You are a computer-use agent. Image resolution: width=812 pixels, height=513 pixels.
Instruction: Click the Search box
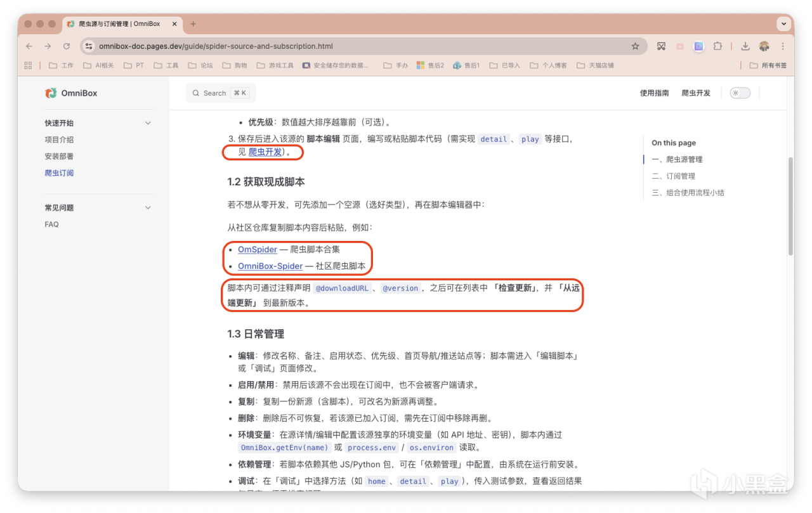pyautogui.click(x=221, y=93)
